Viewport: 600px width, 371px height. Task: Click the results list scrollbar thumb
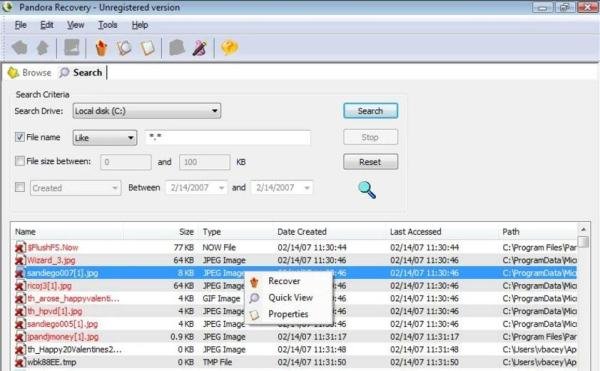click(x=584, y=241)
